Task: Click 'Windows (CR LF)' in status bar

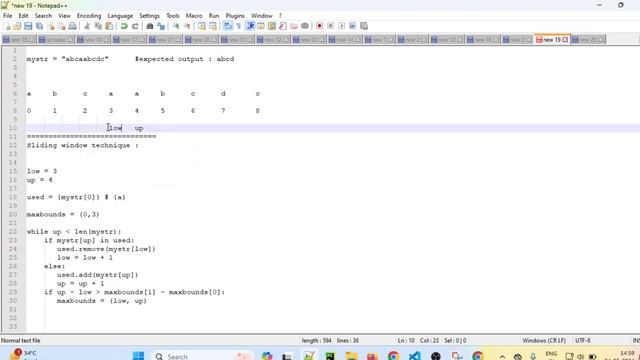Action: tap(544, 340)
